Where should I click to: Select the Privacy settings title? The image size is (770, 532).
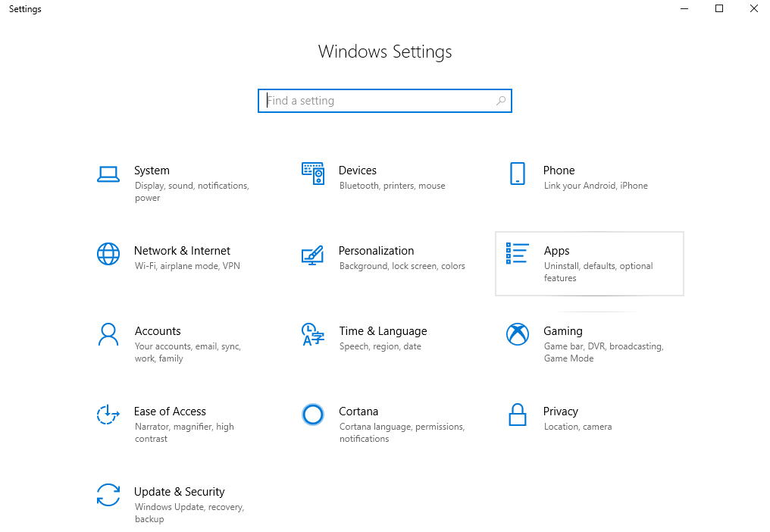pyautogui.click(x=560, y=412)
